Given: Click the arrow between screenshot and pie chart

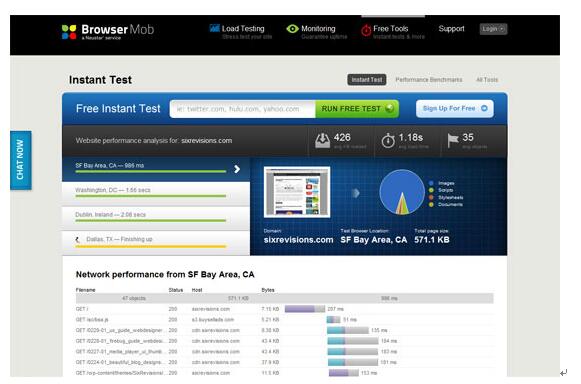Looking at the screenshot, I should (x=356, y=193).
